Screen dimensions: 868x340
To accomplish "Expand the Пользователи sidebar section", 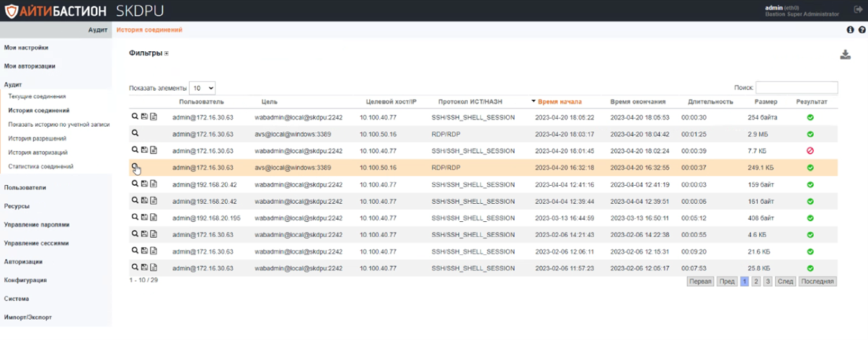I will click(25, 187).
